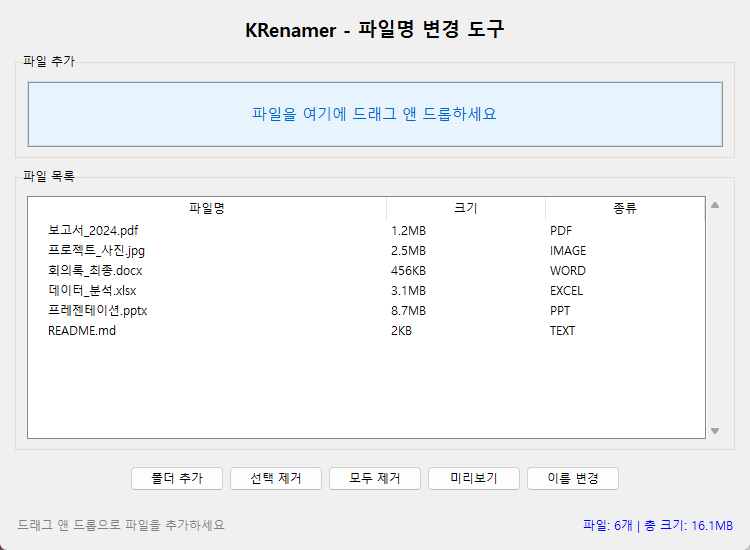Click the 폴더 추가 button
Viewport: 750px width, 550px height.
pos(176,478)
